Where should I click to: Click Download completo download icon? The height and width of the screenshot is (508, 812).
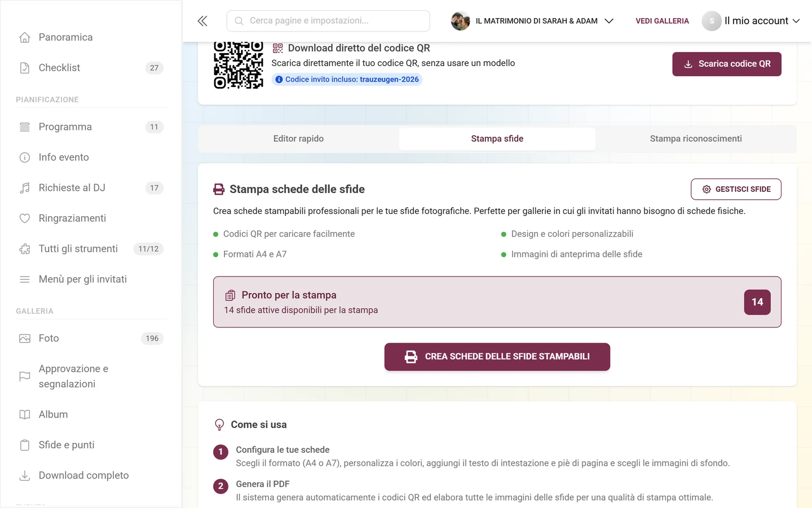click(25, 476)
